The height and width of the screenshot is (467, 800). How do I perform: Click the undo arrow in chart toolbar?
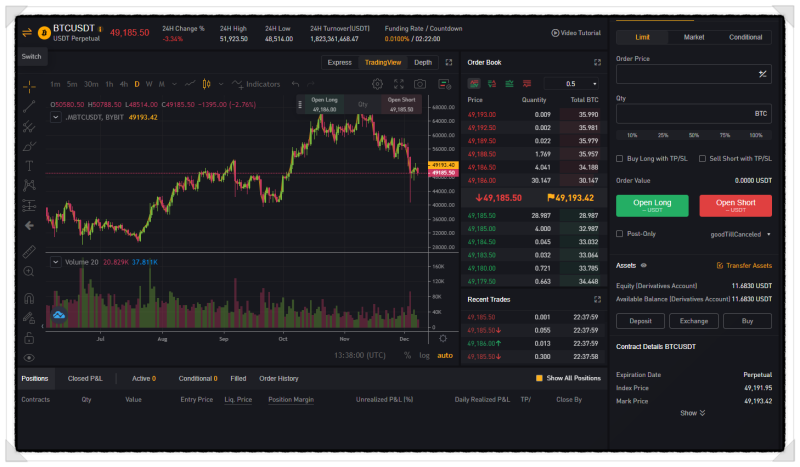295,84
